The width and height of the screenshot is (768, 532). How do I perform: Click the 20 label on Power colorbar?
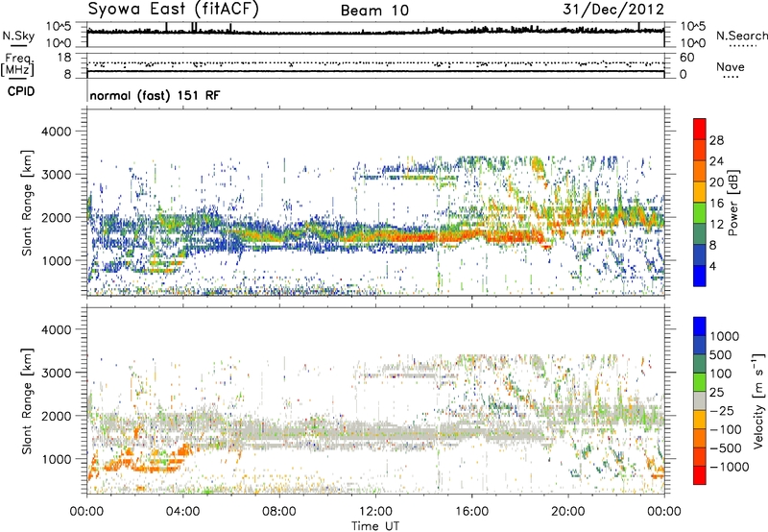[x=716, y=182]
